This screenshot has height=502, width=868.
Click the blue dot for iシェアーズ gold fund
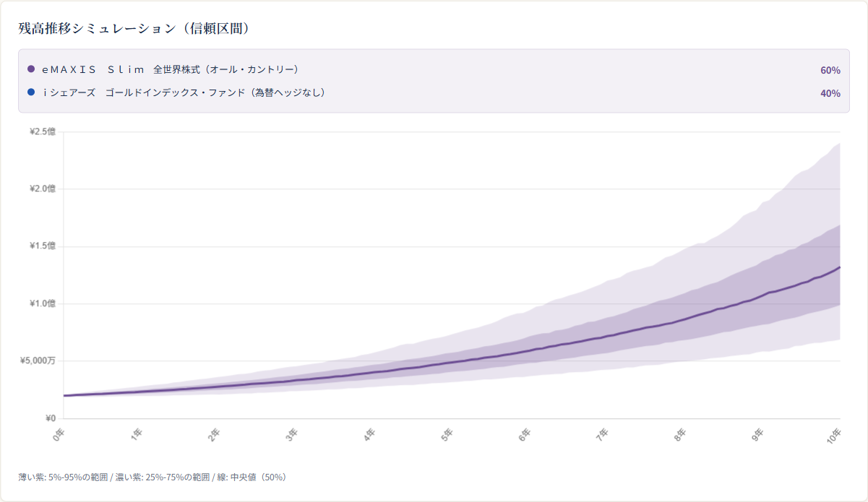pos(31,92)
